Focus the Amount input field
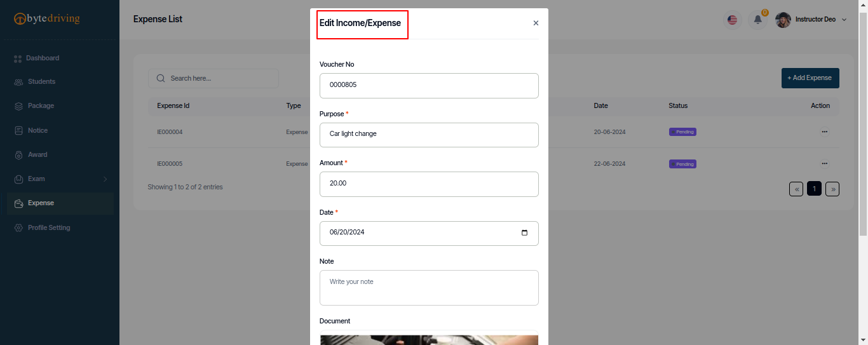The image size is (868, 345). coord(429,184)
